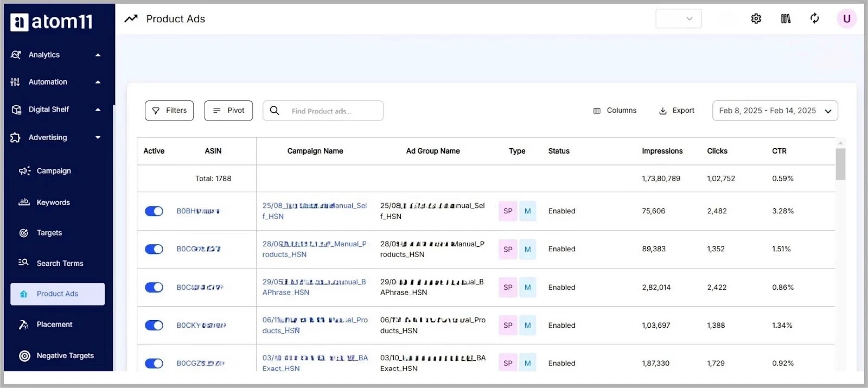Image resolution: width=868 pixels, height=388 pixels.
Task: Open the library books icon
Action: click(x=786, y=19)
